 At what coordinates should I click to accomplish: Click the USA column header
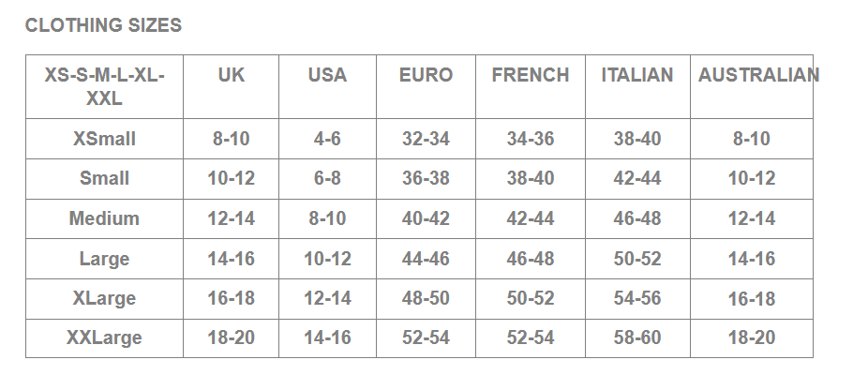(327, 75)
